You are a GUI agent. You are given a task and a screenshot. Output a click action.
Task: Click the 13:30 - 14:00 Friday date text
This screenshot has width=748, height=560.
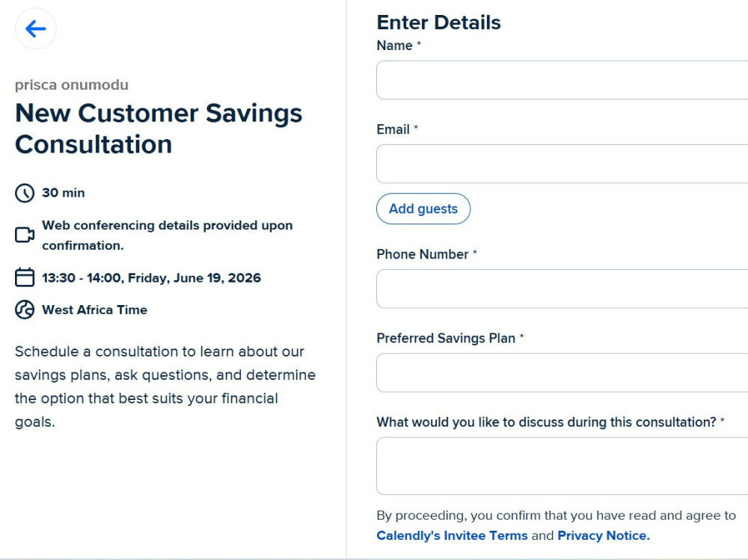(x=151, y=277)
